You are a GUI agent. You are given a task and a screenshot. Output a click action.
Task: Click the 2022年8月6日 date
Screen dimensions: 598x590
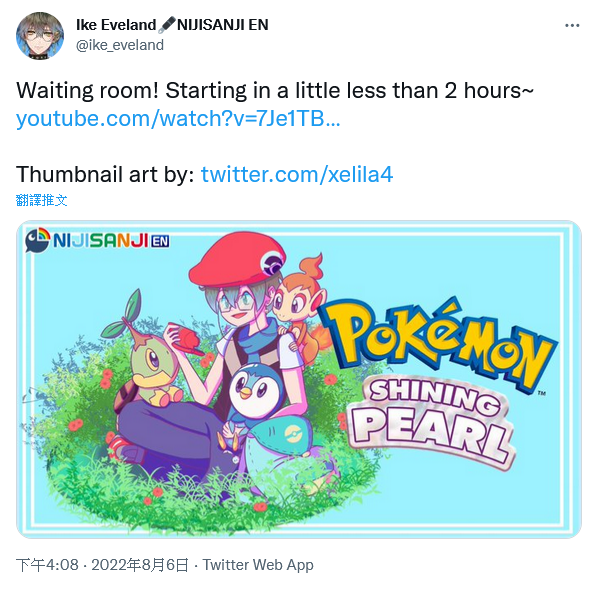(x=140, y=565)
